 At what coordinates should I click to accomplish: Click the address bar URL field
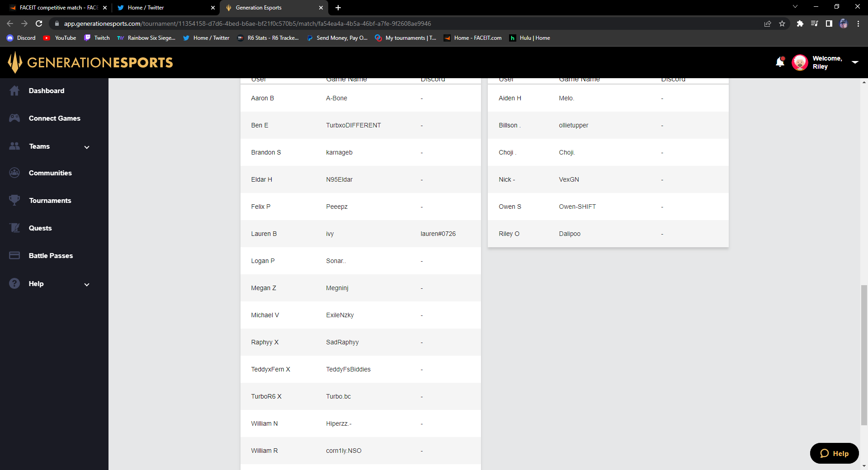click(407, 23)
